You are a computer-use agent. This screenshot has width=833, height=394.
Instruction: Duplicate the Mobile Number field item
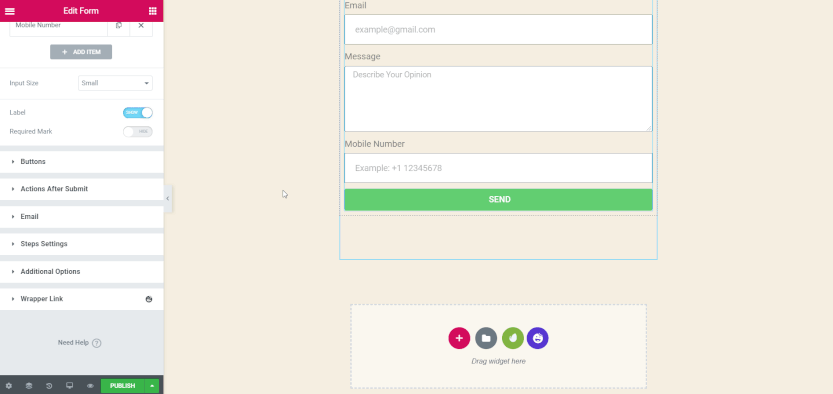point(119,25)
